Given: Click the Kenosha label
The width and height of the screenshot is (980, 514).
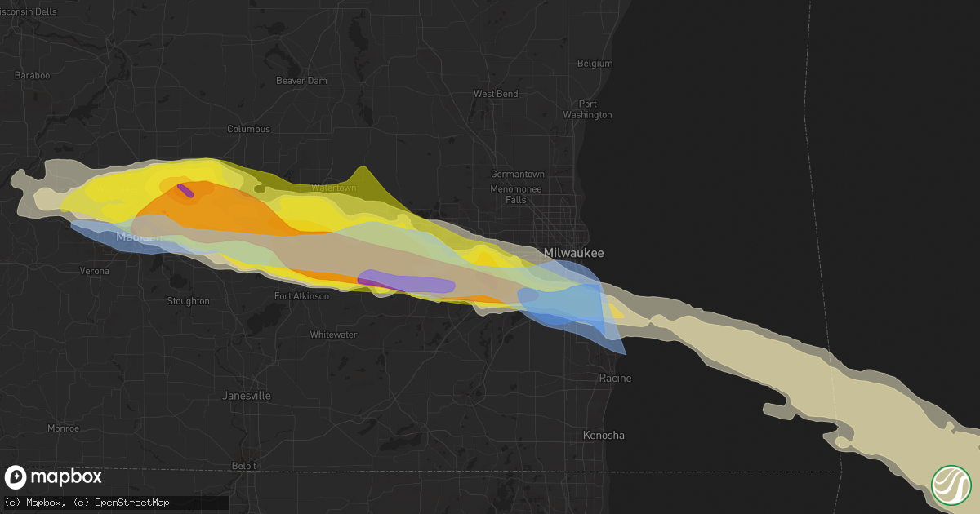Looking at the screenshot, I should pos(604,436).
